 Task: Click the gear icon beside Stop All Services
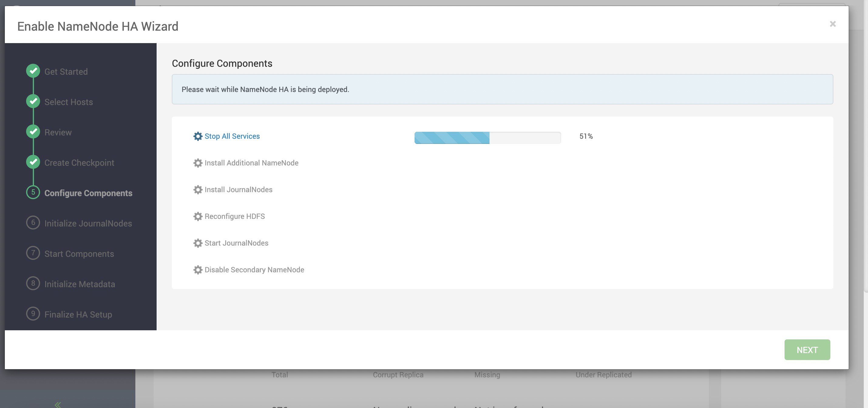pos(198,136)
